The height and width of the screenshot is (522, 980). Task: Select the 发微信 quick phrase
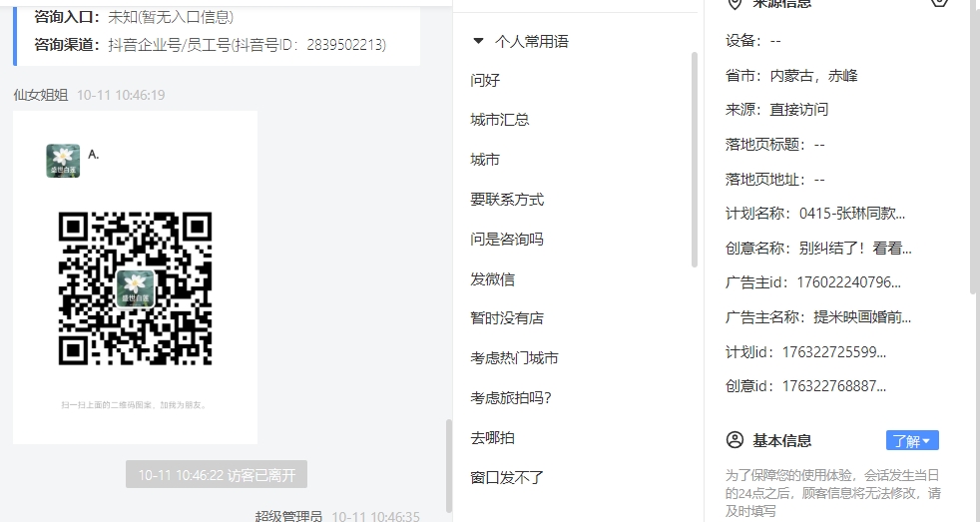click(x=493, y=278)
